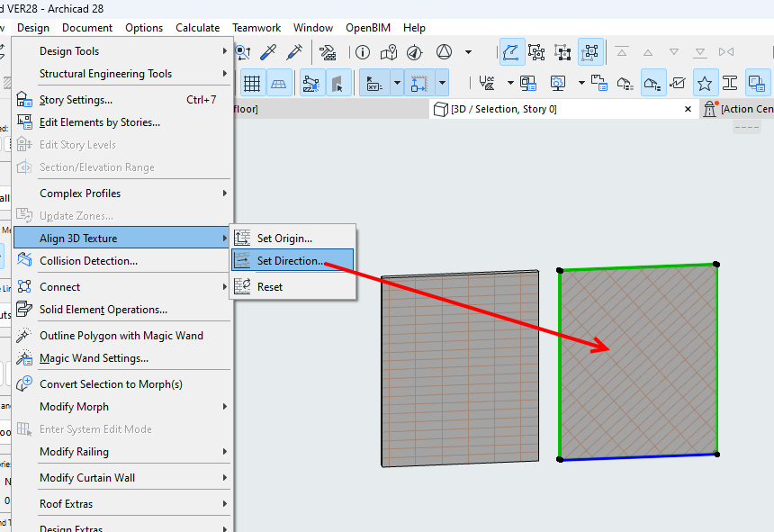The width and height of the screenshot is (774, 532).
Task: Open the Info circle icon
Action: click(x=363, y=52)
